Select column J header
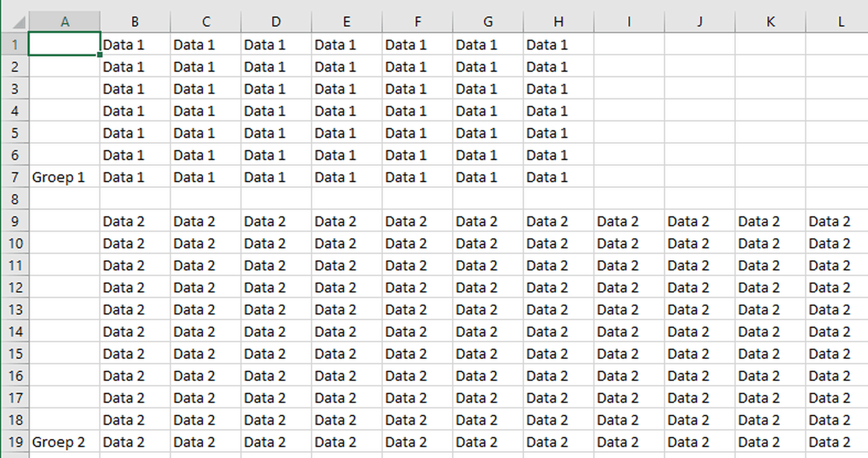Viewport: 868px width, 458px height. (699, 22)
